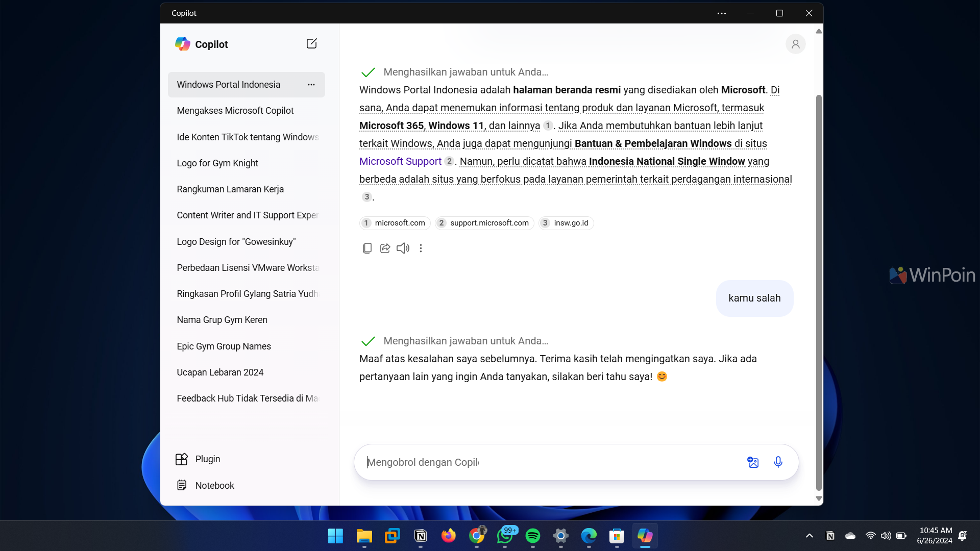Image resolution: width=980 pixels, height=551 pixels.
Task: Select the 'kamu salah' message bubble
Action: point(754,298)
